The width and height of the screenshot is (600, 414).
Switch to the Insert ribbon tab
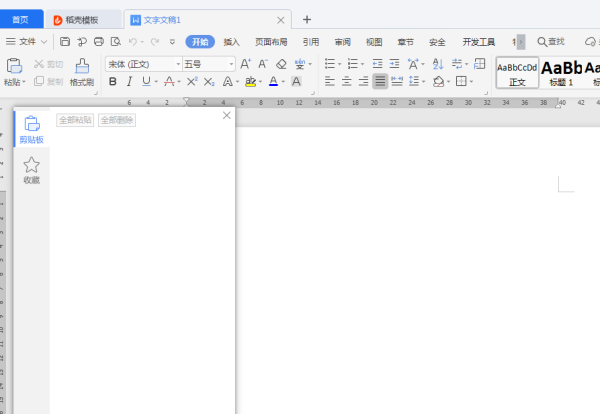click(x=232, y=42)
